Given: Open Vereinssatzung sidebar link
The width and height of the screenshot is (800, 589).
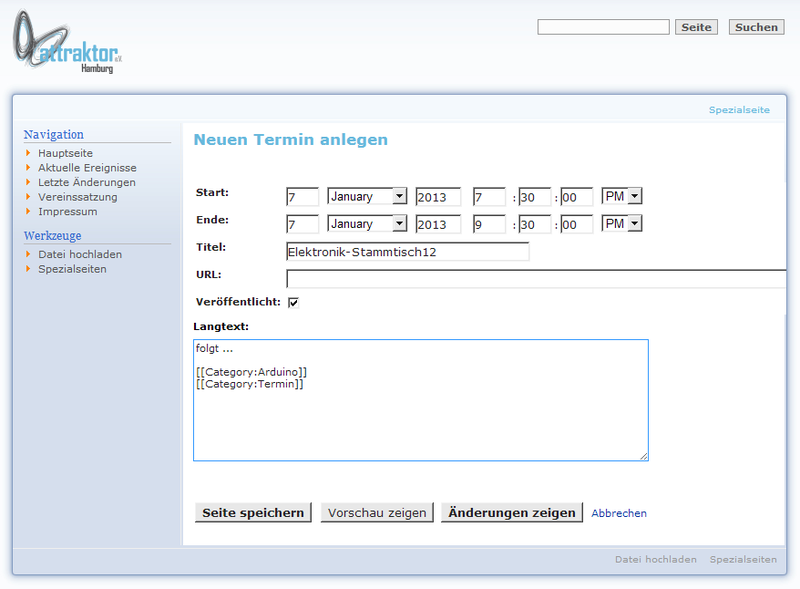Looking at the screenshot, I should click(x=78, y=197).
